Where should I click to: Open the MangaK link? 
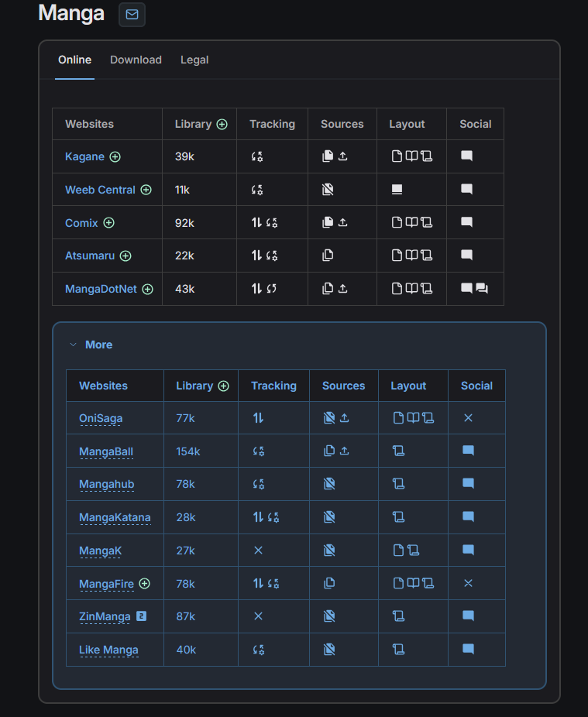pyautogui.click(x=100, y=551)
